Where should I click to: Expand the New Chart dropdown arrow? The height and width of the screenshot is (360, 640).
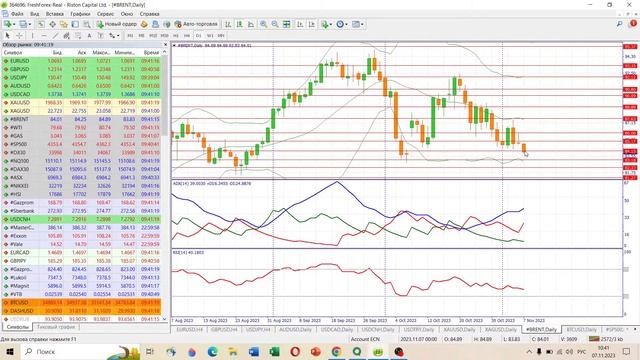click(14, 24)
